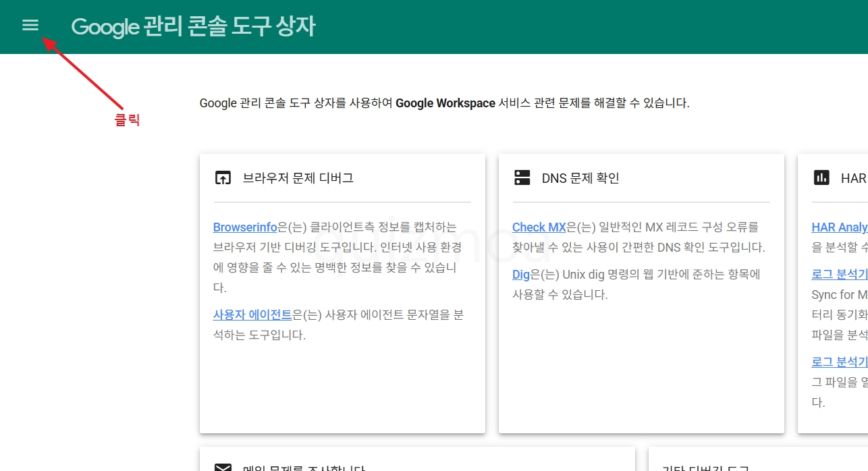Click the 기타 디버깅 도구 card heading

point(706,468)
